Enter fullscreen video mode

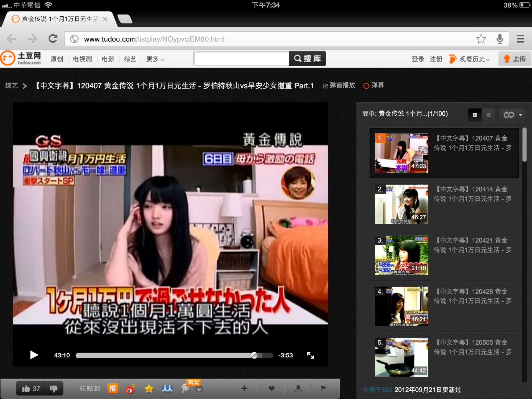click(x=311, y=355)
